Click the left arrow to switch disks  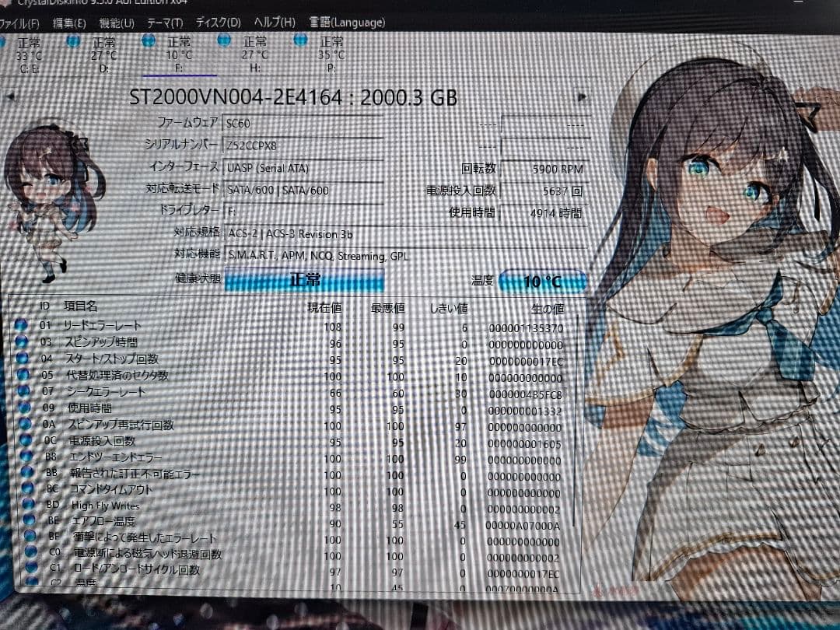tap(11, 95)
